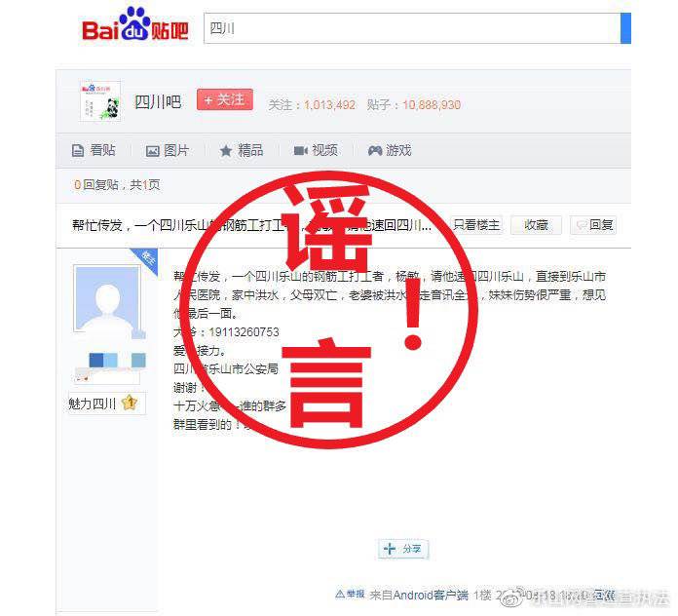This screenshot has height=616, width=678.
Task: Click the 收藏 bookmark button
Action: tap(536, 225)
